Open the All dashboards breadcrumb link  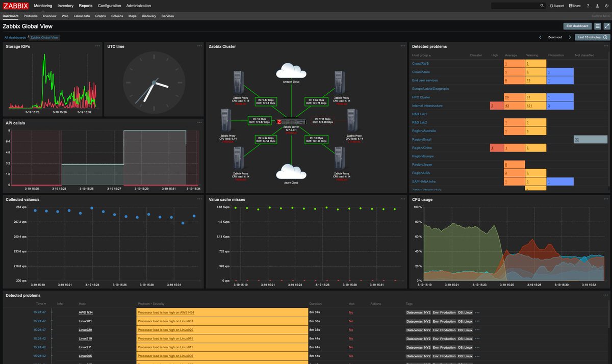(15, 37)
